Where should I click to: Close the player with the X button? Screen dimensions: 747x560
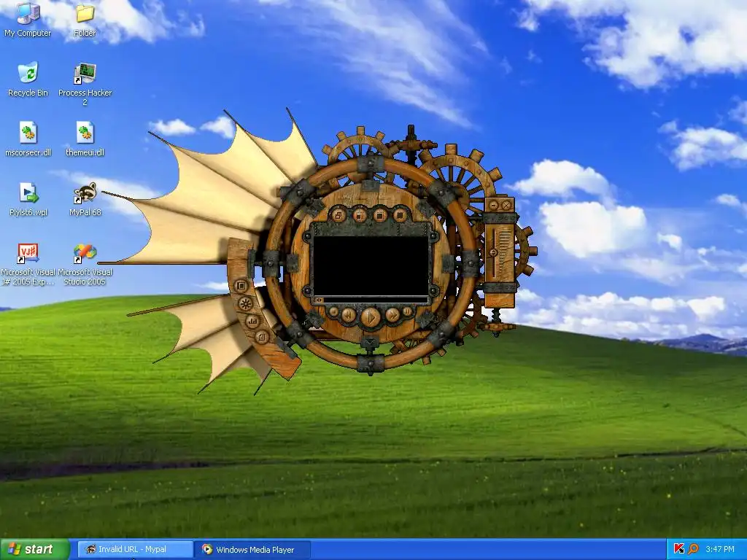506,205
